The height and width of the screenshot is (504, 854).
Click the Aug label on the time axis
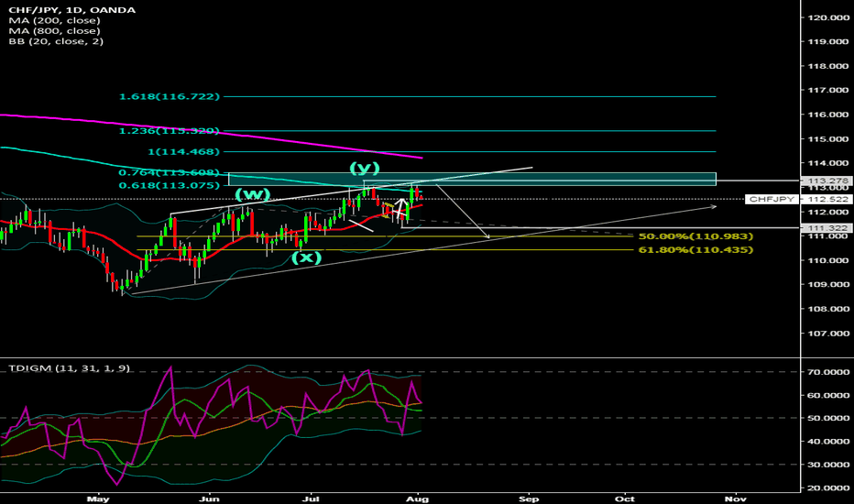(418, 499)
